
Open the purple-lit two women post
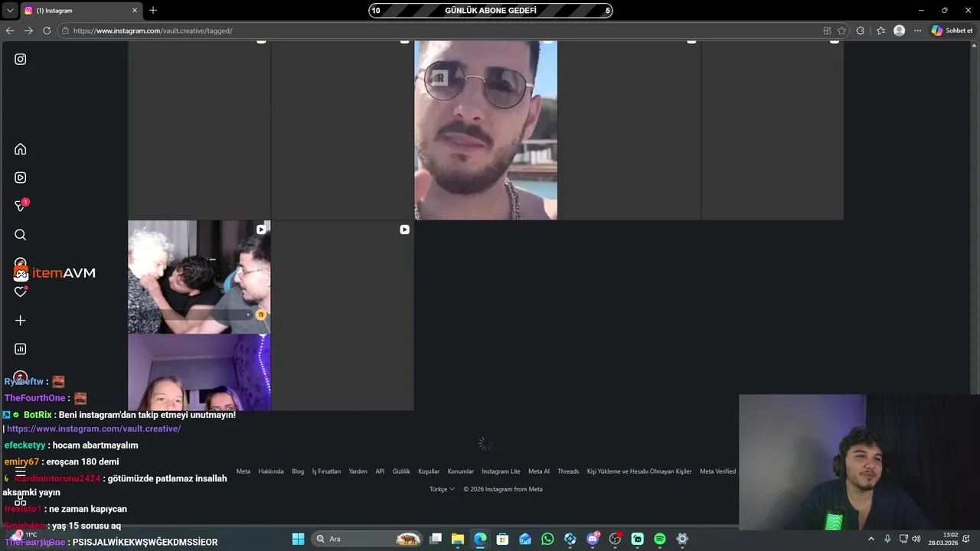pyautogui.click(x=199, y=373)
